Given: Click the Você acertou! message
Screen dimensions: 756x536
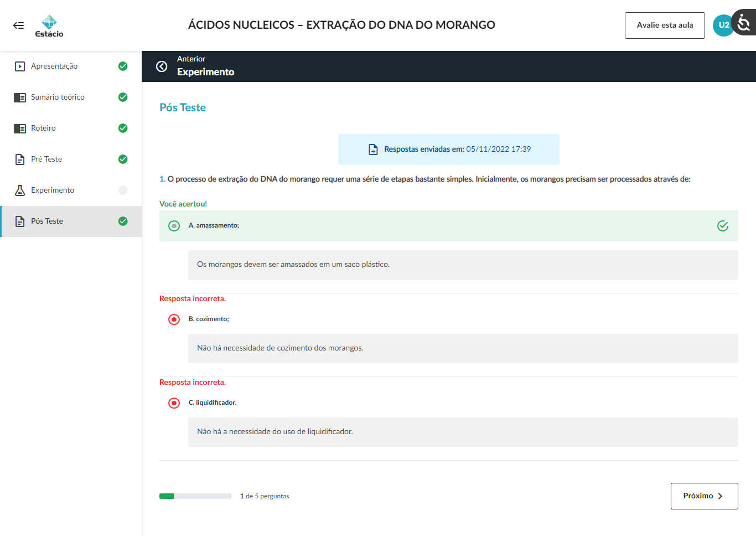Looking at the screenshot, I should pyautogui.click(x=183, y=204).
